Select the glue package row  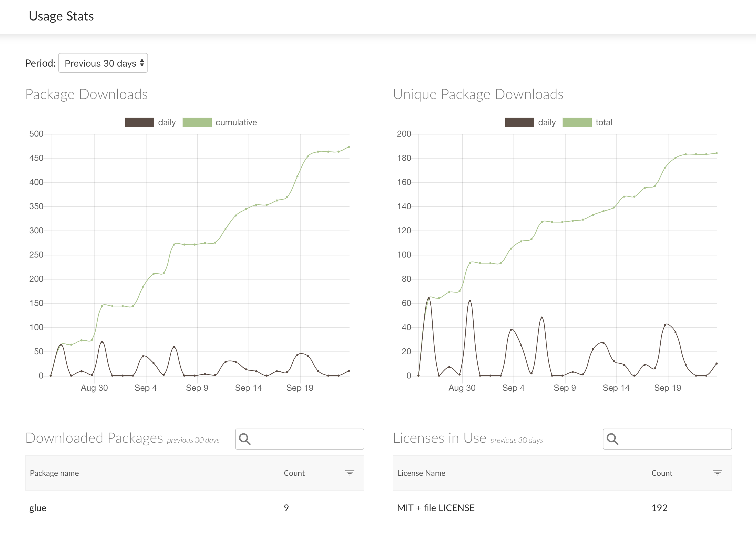tap(38, 508)
